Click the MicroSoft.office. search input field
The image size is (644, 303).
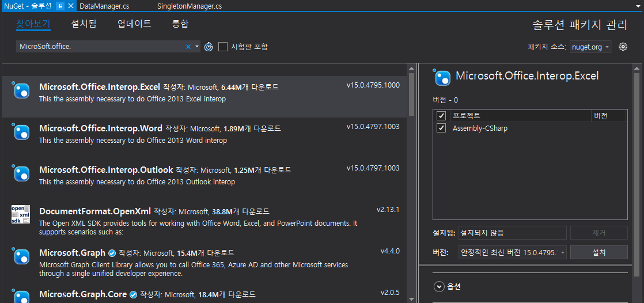101,47
